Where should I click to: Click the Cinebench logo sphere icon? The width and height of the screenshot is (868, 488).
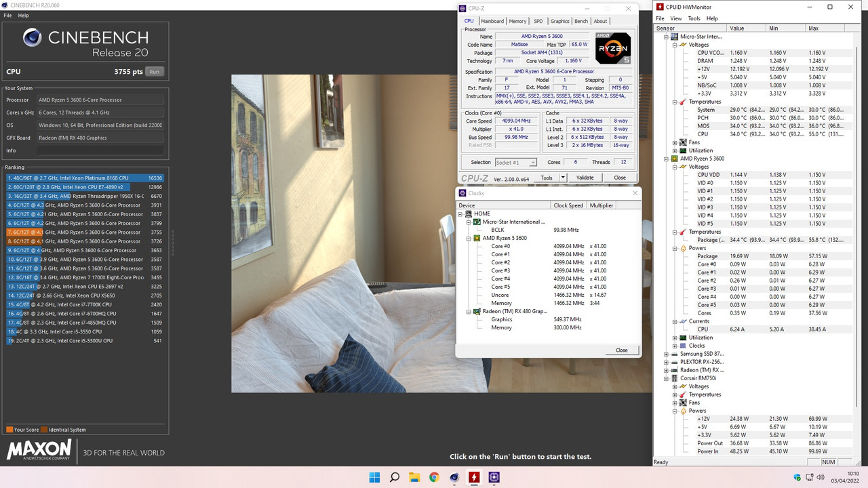pyautogui.click(x=32, y=38)
